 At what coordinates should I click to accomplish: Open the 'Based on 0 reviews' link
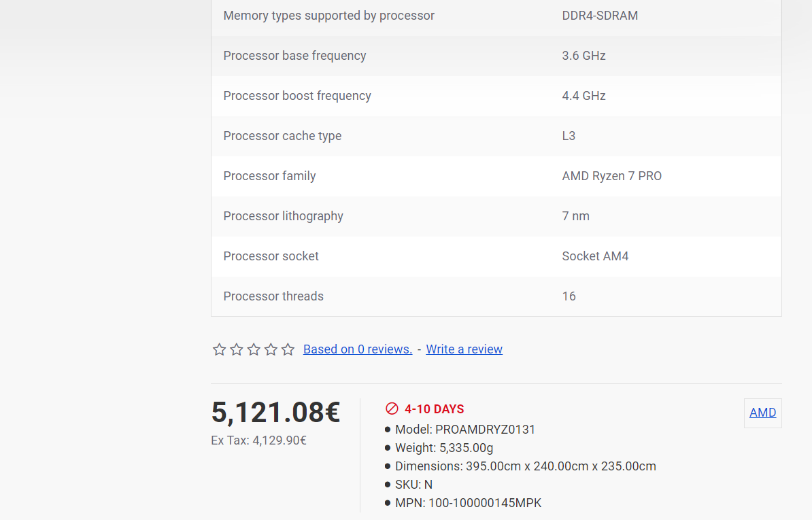(x=357, y=349)
